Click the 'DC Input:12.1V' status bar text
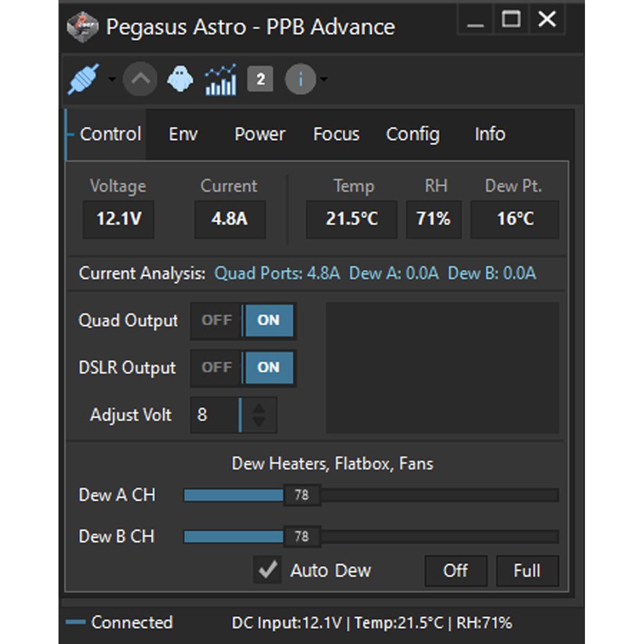Screen dimensions: 644x644 [x=287, y=623]
